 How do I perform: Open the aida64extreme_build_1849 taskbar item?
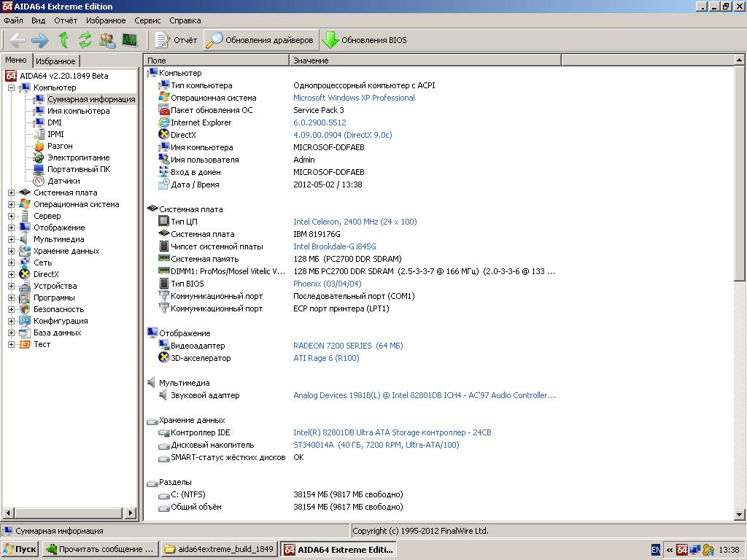(x=220, y=550)
